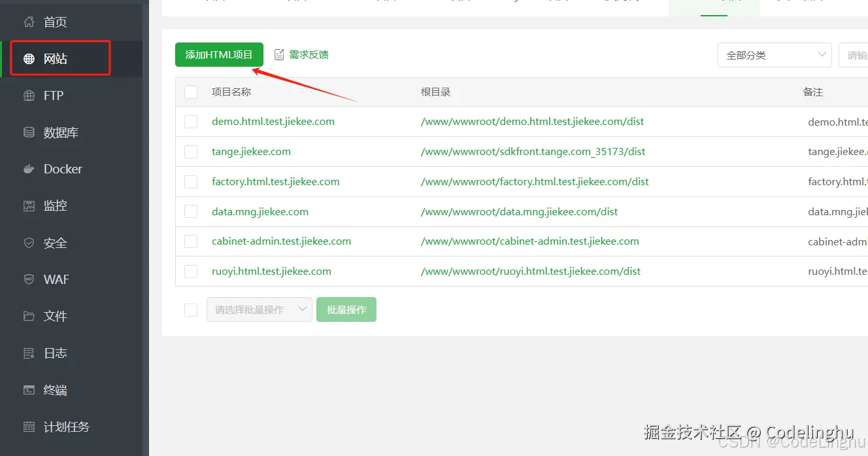Image resolution: width=868 pixels, height=456 pixels.
Task: Click the WAF shield icon
Action: 29,279
